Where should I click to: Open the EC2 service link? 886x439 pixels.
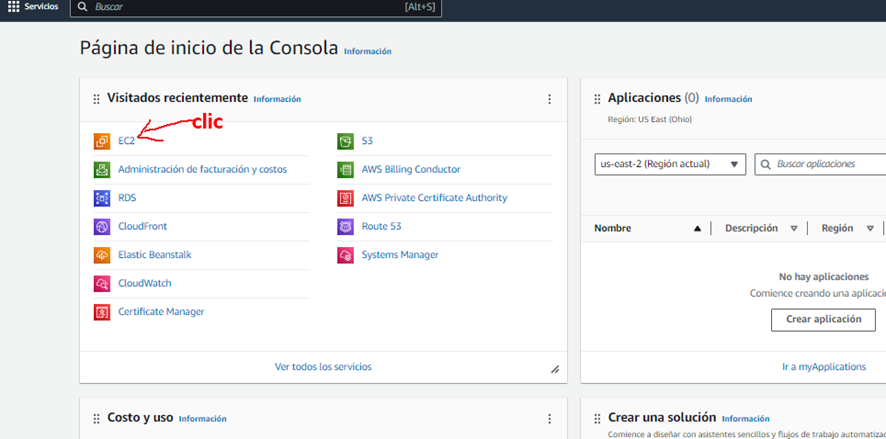(127, 141)
